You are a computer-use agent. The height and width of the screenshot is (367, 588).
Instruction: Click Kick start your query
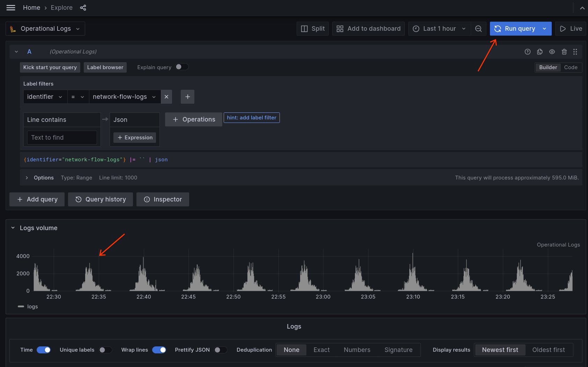[x=50, y=67]
